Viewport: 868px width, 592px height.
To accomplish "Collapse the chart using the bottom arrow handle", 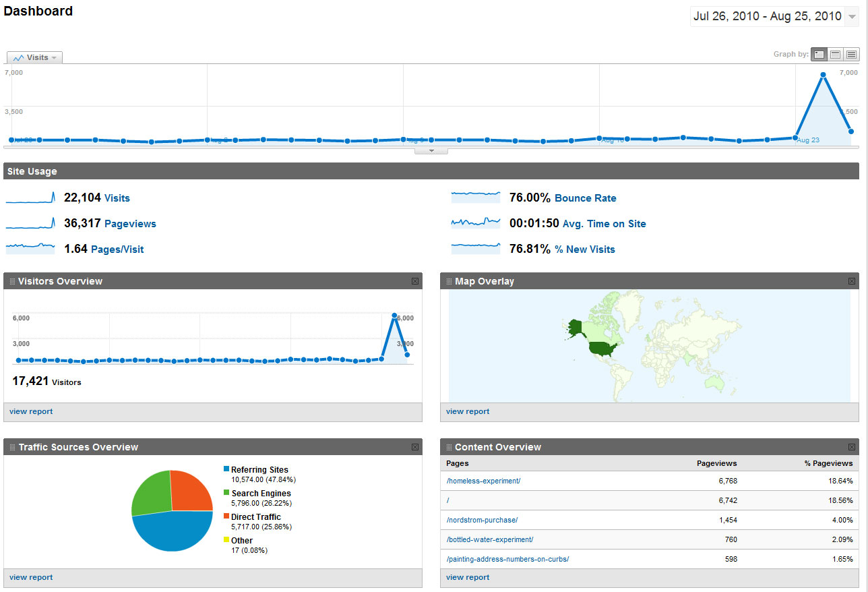I will click(x=431, y=151).
